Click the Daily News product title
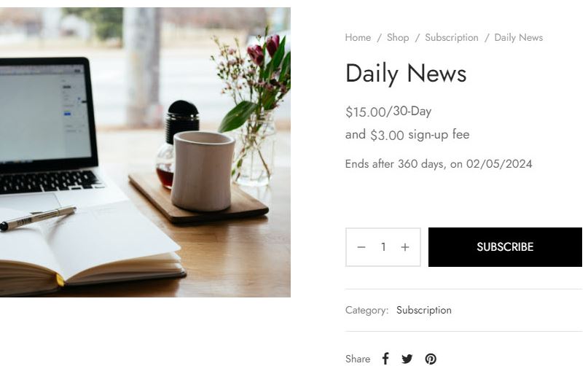Viewport: 588px width, 366px height. [406, 74]
